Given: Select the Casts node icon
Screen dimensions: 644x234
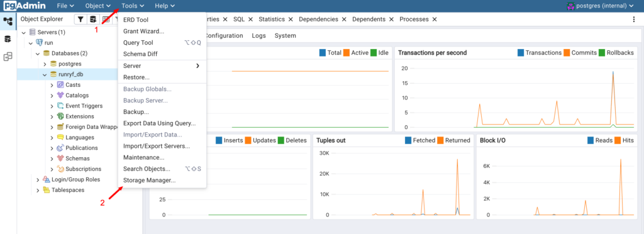Looking at the screenshot, I should pos(60,85).
